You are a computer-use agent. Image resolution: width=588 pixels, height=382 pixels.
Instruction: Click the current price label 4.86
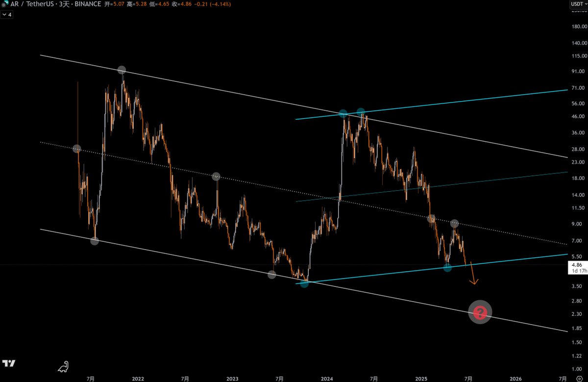[577, 264]
